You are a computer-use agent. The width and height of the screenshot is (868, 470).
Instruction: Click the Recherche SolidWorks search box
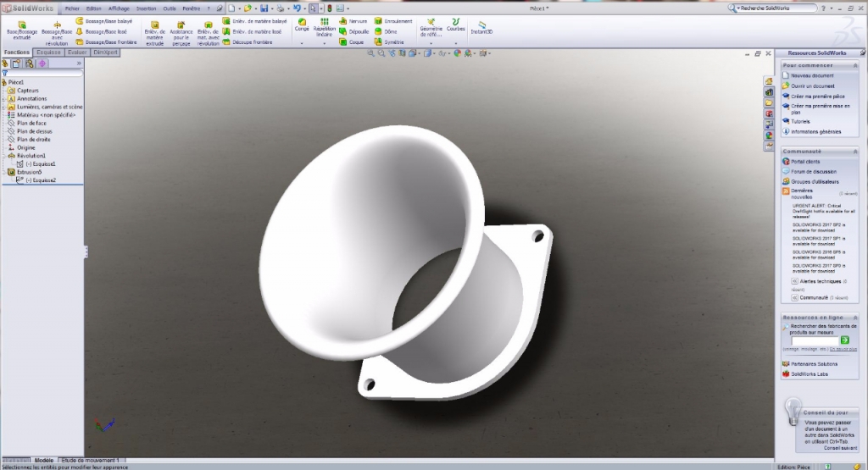click(774, 8)
